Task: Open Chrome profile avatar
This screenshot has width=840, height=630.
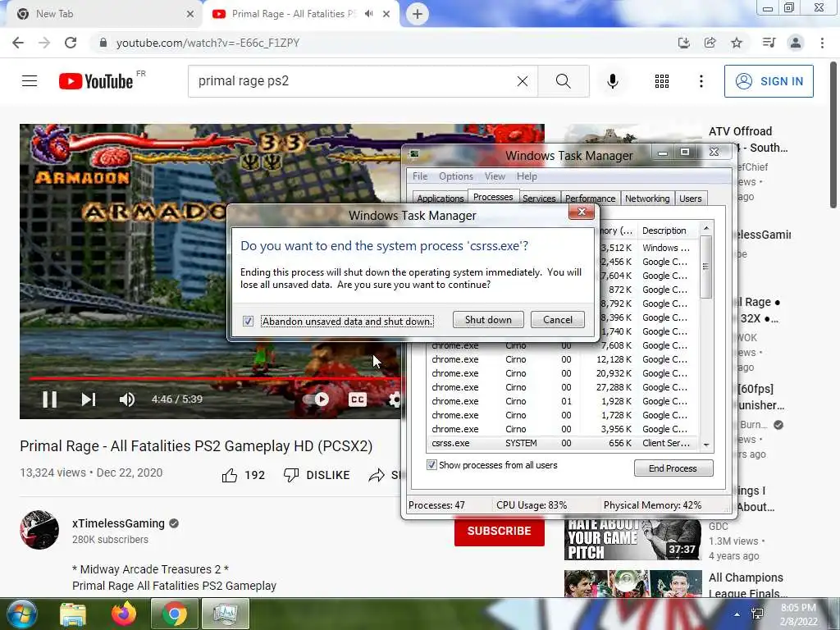Action: coord(796,43)
